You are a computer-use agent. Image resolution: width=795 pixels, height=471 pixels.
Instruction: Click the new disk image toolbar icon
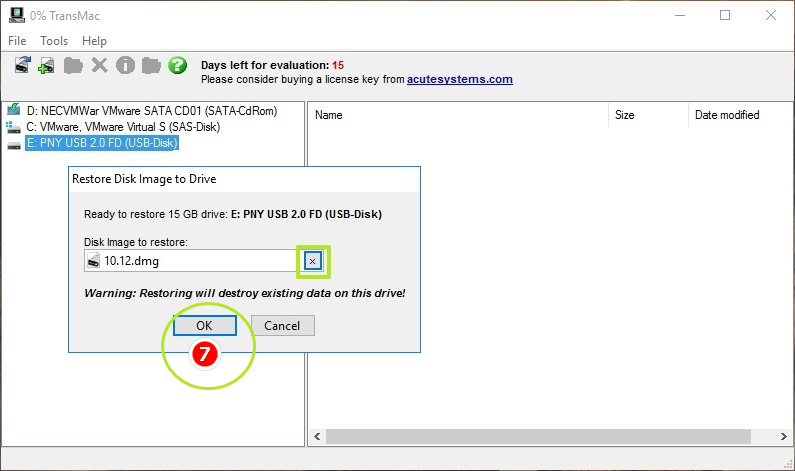[x=47, y=65]
